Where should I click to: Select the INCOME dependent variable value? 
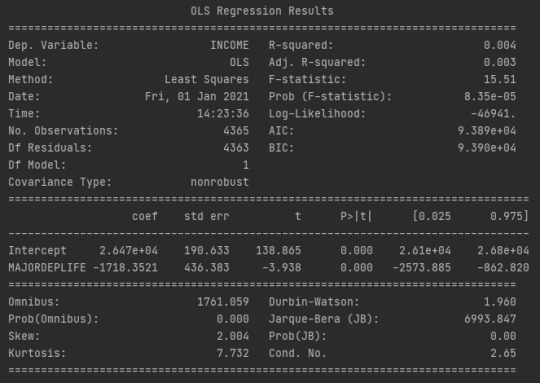click(230, 45)
